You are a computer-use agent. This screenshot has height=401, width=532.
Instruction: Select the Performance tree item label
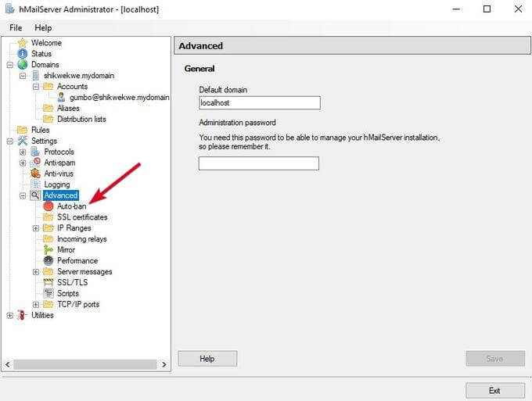77,260
